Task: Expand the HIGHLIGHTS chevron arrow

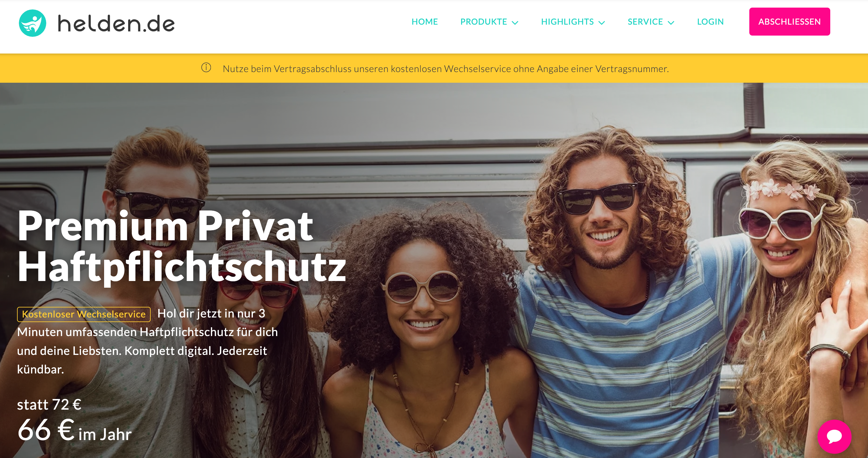Action: [601, 23]
